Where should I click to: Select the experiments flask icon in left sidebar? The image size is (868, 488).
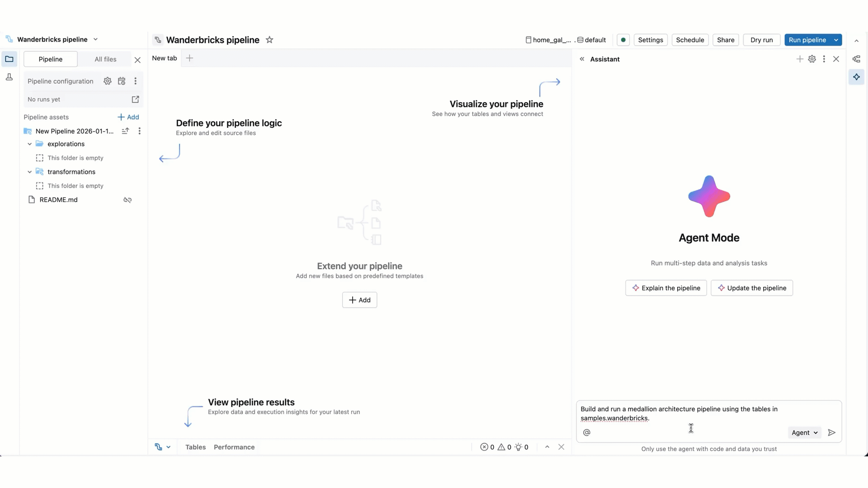[x=9, y=77]
